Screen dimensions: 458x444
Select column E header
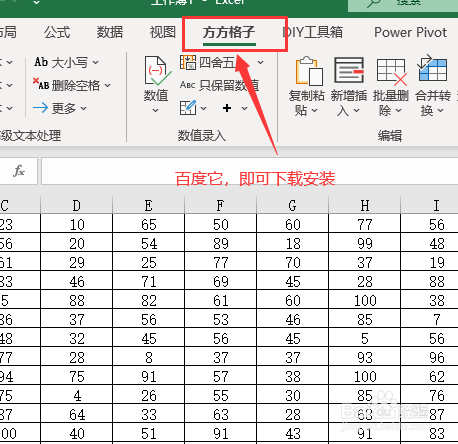tap(149, 205)
